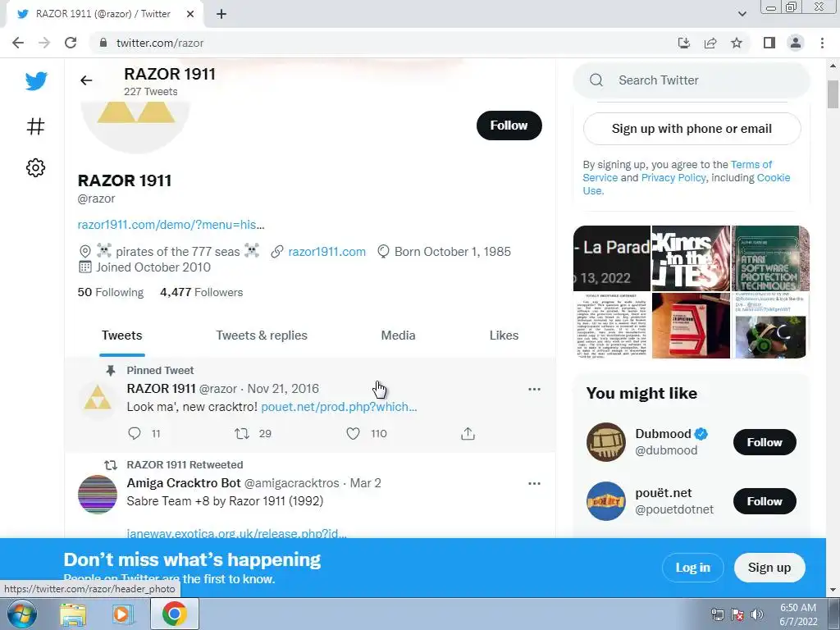View the 4,477 Followers list
Image resolution: width=840 pixels, height=630 pixels.
202,292
